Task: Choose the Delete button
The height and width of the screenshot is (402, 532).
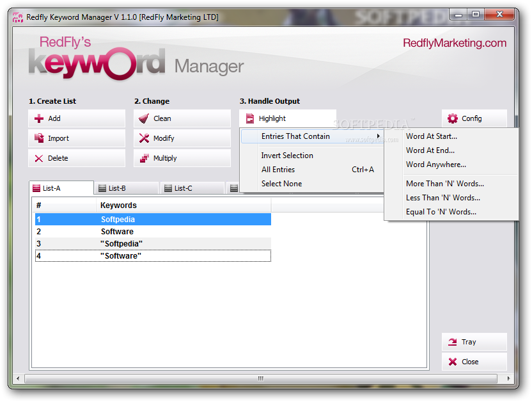Action: click(77, 158)
